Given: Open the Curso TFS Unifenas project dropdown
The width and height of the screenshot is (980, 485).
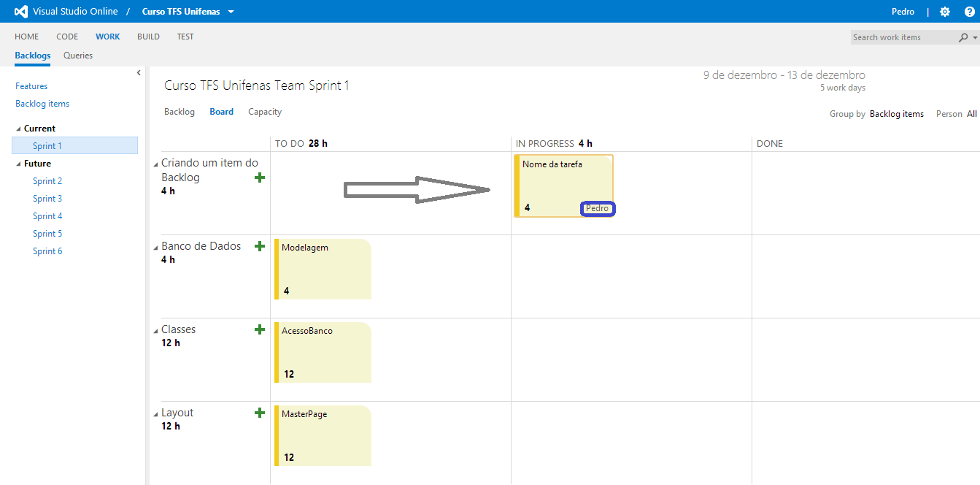Looking at the screenshot, I should [x=231, y=12].
